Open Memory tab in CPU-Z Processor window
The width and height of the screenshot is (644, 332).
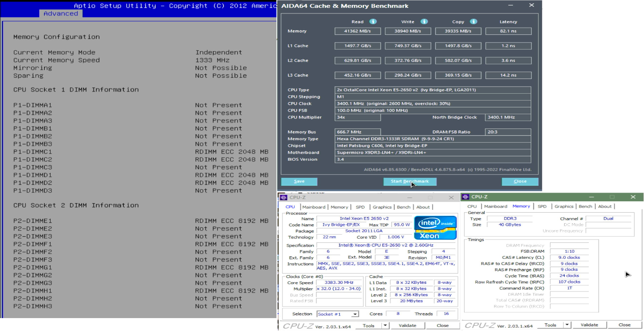pos(339,207)
